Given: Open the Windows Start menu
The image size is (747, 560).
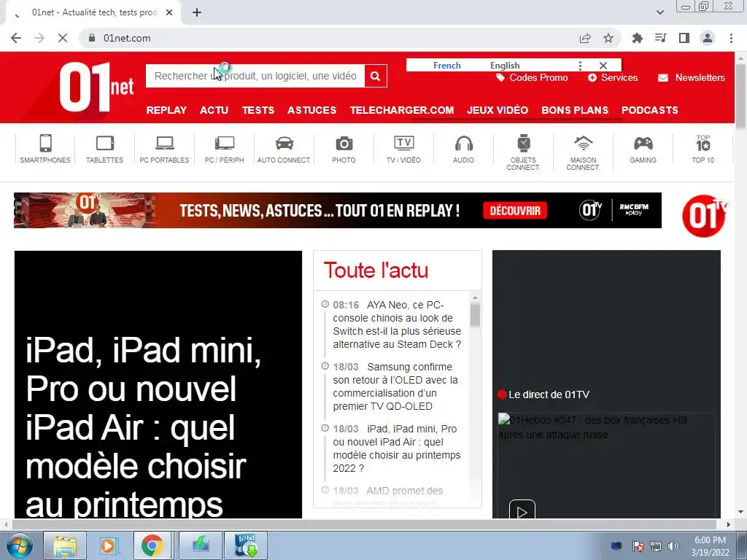Looking at the screenshot, I should [x=19, y=545].
